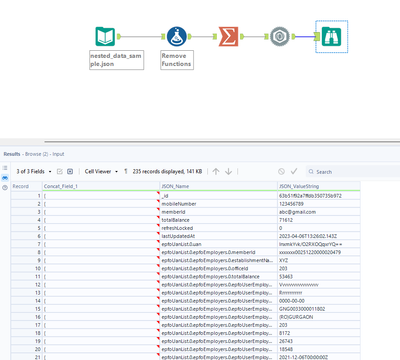Click the Remove Functions annotation label
400x360 pixels.
pos(177,60)
